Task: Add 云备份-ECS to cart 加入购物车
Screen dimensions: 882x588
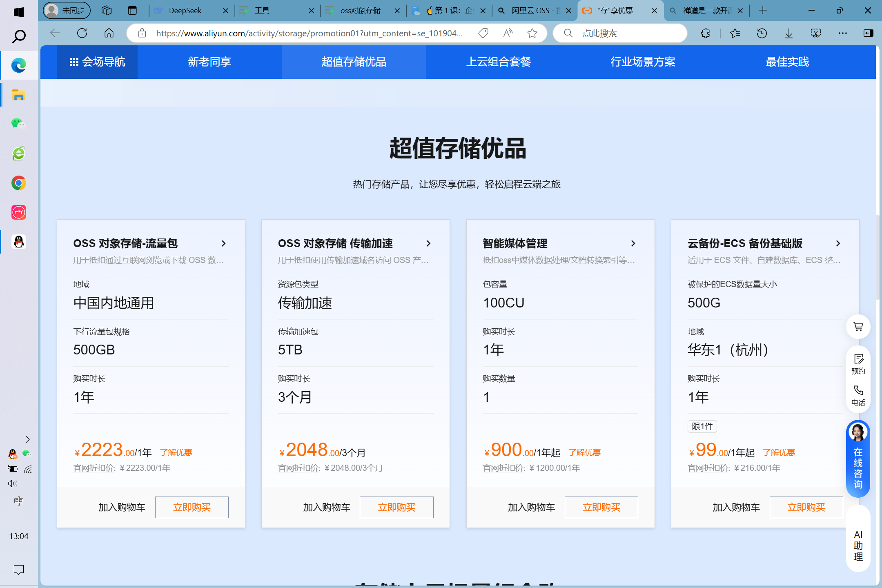Action: point(736,508)
